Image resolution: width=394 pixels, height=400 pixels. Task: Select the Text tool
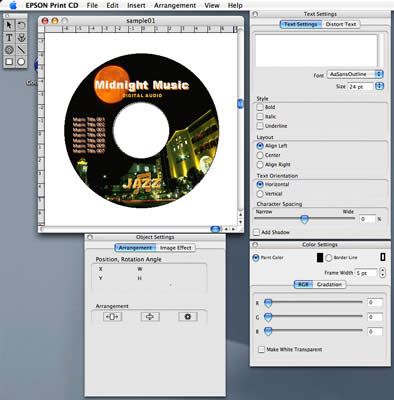(x=9, y=38)
